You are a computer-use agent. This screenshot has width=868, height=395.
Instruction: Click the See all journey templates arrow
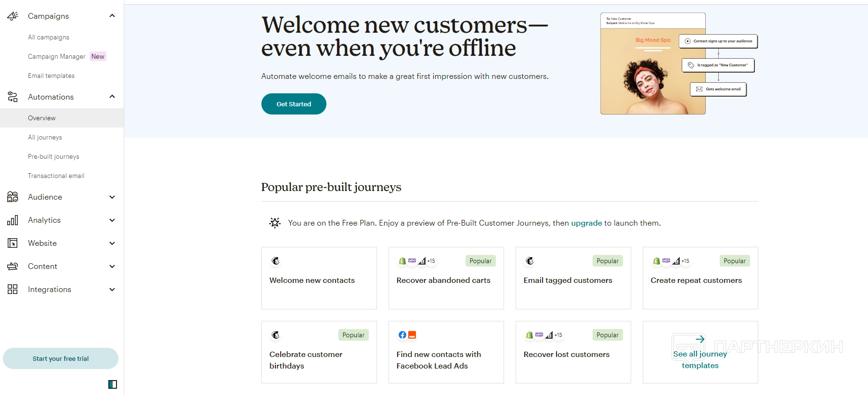point(700,340)
